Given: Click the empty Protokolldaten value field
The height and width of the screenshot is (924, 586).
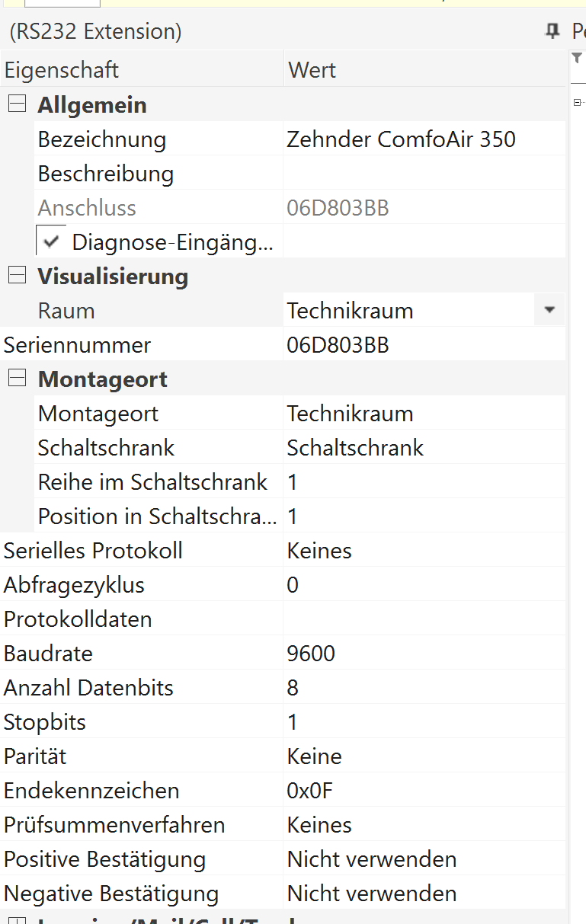Looking at the screenshot, I should [x=423, y=619].
